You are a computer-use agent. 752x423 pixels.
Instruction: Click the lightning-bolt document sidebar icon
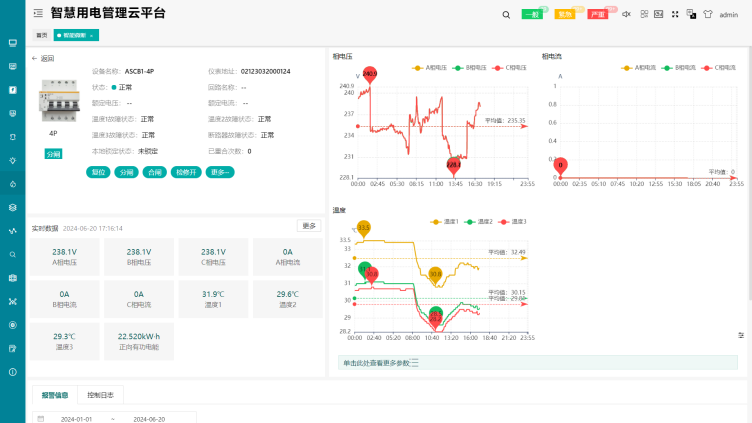coord(13,90)
